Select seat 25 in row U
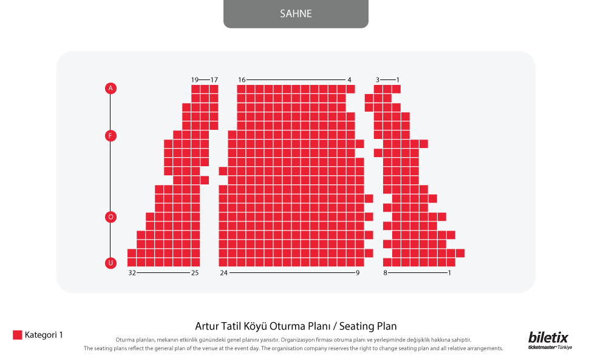Image resolution: width=592 pixels, height=364 pixels. [x=196, y=262]
